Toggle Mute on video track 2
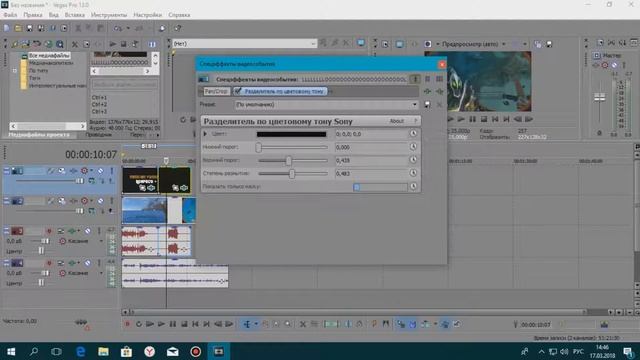 (100, 201)
